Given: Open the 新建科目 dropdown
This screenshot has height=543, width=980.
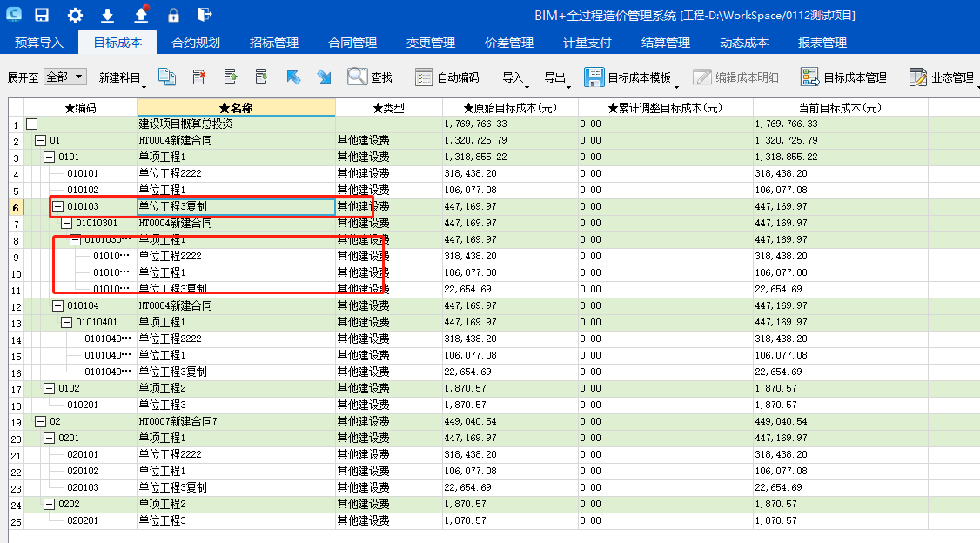Looking at the screenshot, I should [x=121, y=77].
